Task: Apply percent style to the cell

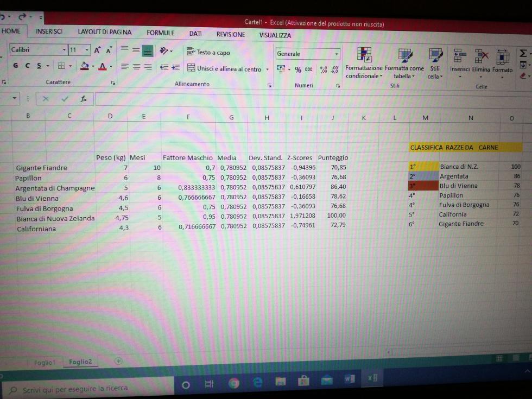Action: coord(298,69)
